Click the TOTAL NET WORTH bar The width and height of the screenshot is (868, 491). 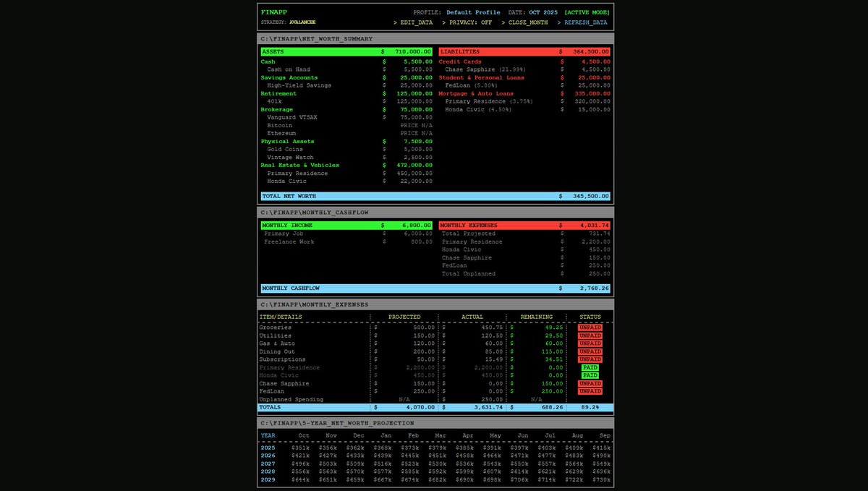point(435,196)
